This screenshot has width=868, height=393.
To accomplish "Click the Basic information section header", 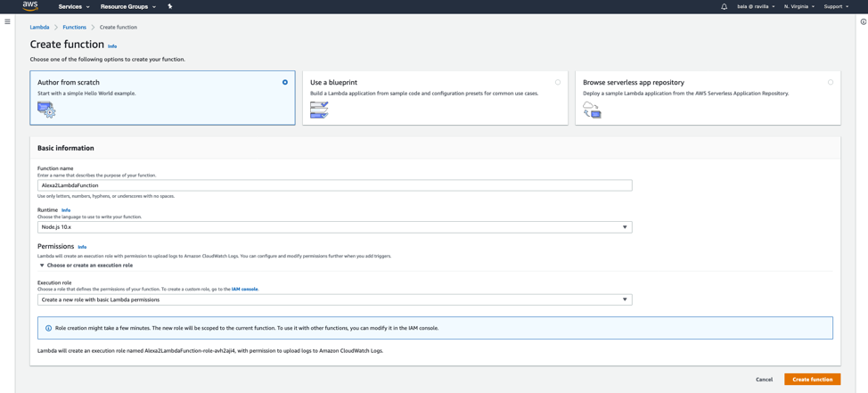I will tap(65, 148).
